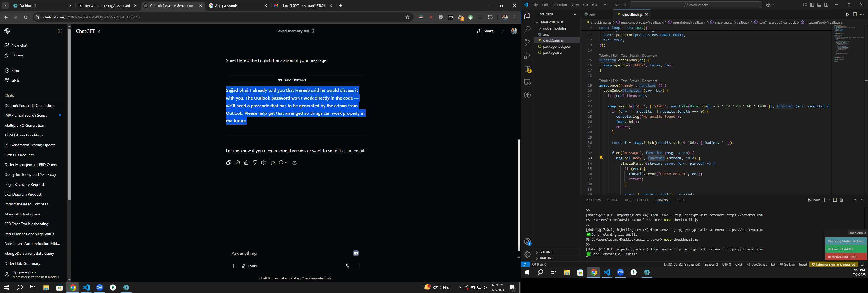This screenshot has height=293, width=868.
Task: Edit ChatGPT response in canvas pencil icon
Action: (x=272, y=163)
